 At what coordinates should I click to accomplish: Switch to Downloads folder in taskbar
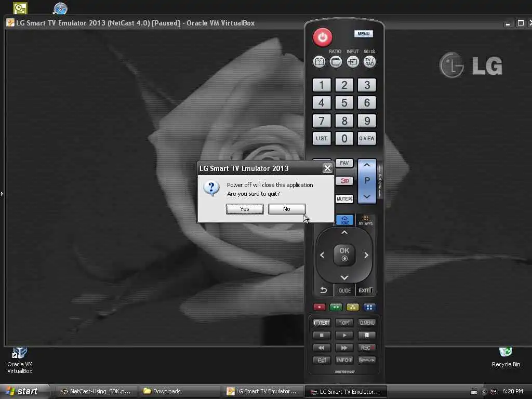(180, 392)
